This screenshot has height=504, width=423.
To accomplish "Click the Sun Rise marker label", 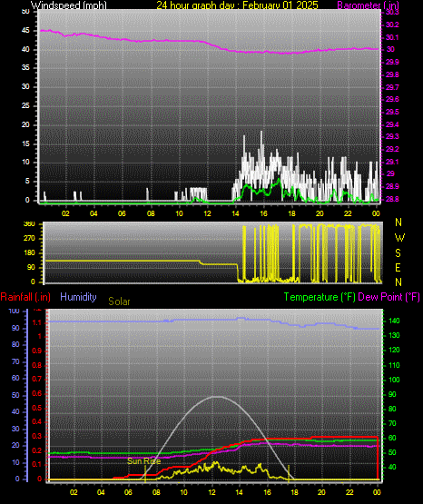I will pyautogui.click(x=144, y=461).
